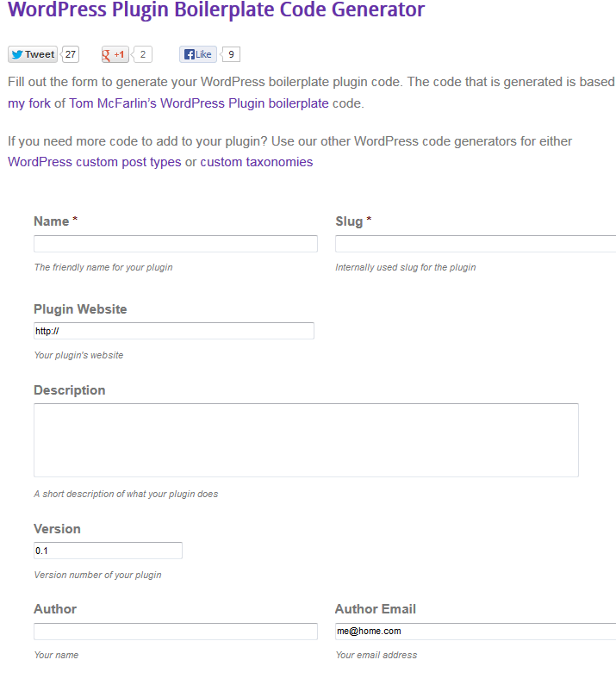Visit the custom taxonomies link
The width and height of the screenshot is (616, 691).
[x=257, y=162]
